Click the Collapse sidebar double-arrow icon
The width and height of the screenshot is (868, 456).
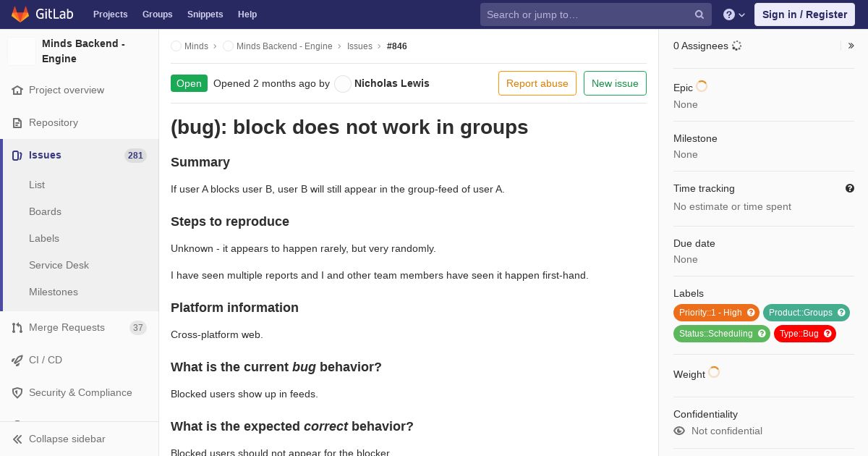(17, 439)
